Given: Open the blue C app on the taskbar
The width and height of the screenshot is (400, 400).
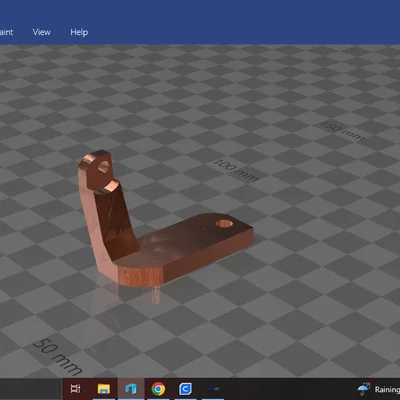Looking at the screenshot, I should click(185, 389).
